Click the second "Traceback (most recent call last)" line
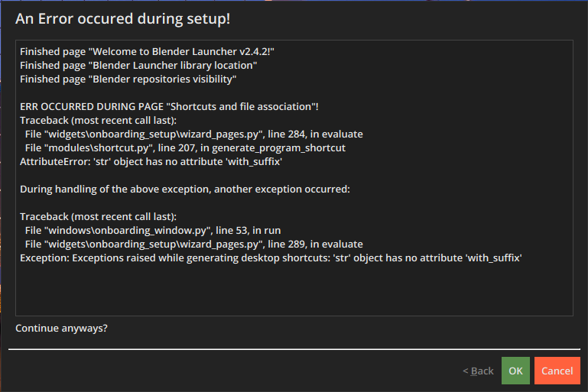Screen dimensions: 588x392 click(98, 216)
